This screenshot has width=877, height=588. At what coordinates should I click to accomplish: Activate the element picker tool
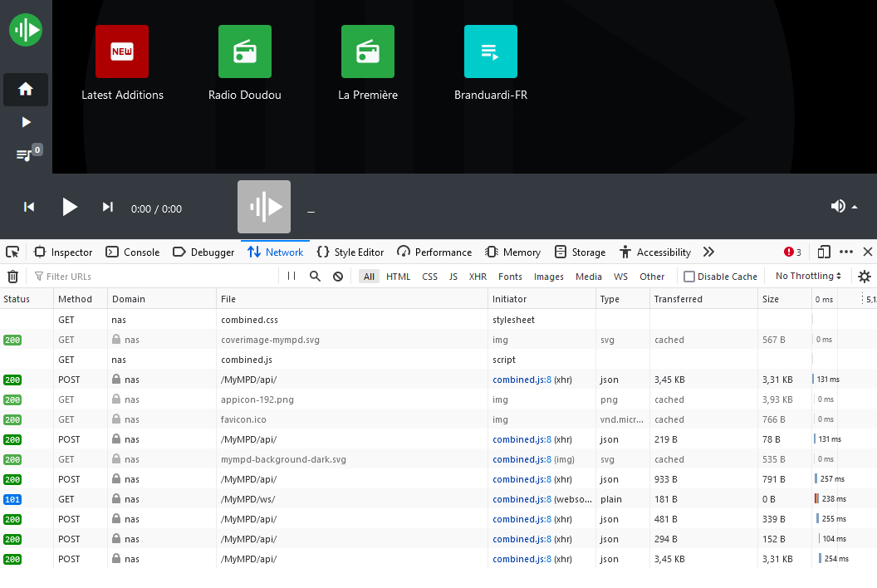coord(12,252)
